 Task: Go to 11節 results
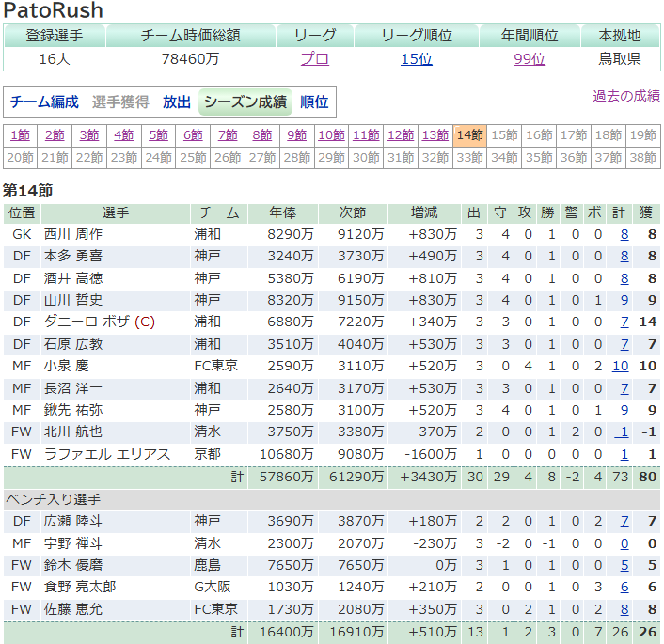tap(366, 135)
